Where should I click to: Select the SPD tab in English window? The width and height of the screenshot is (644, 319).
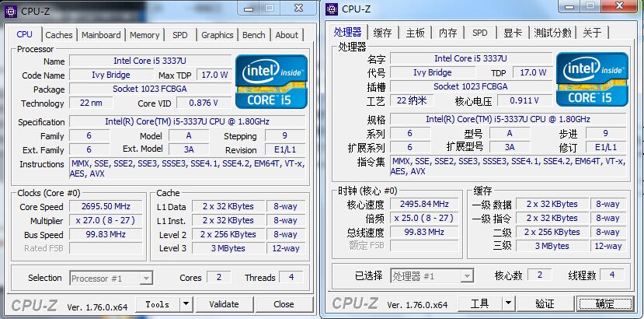[180, 35]
